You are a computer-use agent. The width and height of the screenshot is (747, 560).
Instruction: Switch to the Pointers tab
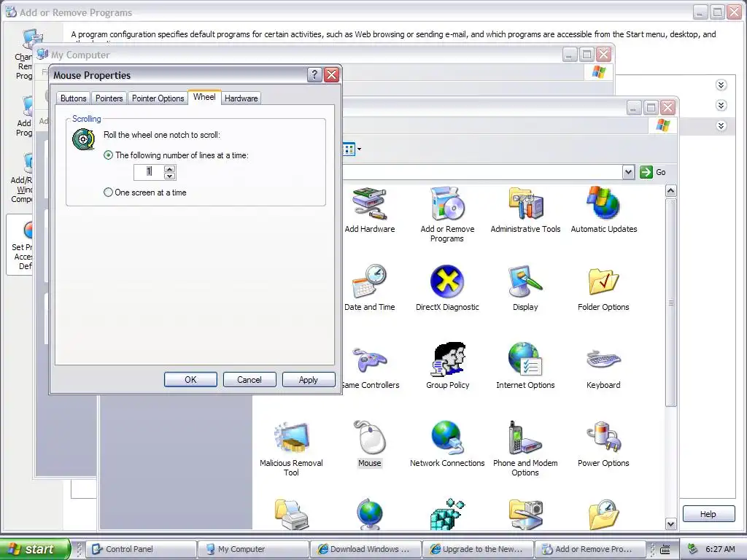109,98
